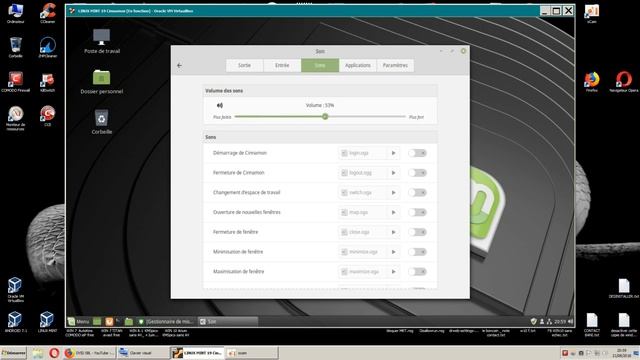Switch to the Sortie tab
This screenshot has height=360, width=640.
tap(244, 65)
